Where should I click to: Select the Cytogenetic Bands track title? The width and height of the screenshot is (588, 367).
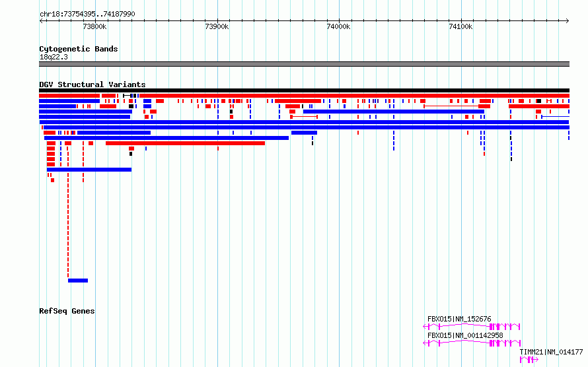click(79, 49)
